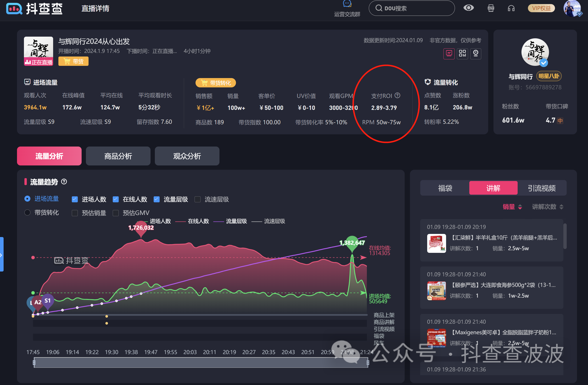The image size is (588, 385).
Task: Click the VIP权益 button
Action: click(x=541, y=8)
